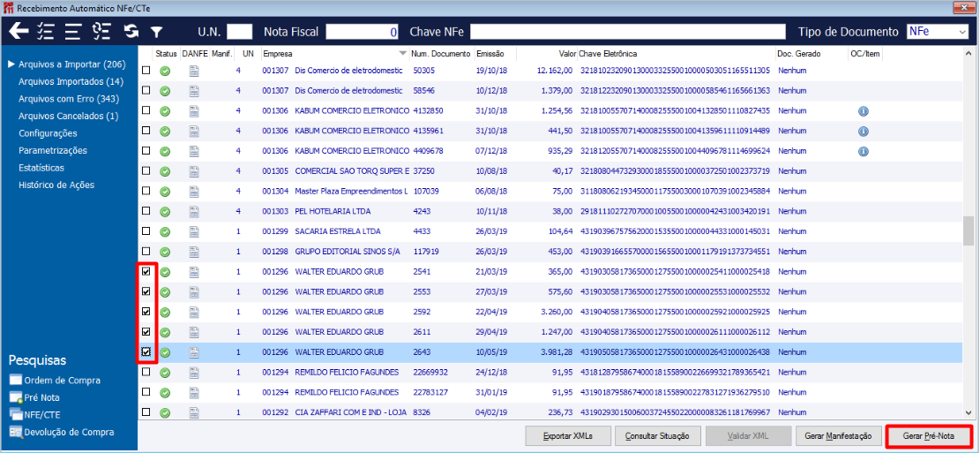Click the refresh arrows toolbar icon
This screenshot has width=980, height=453.
(x=131, y=31)
